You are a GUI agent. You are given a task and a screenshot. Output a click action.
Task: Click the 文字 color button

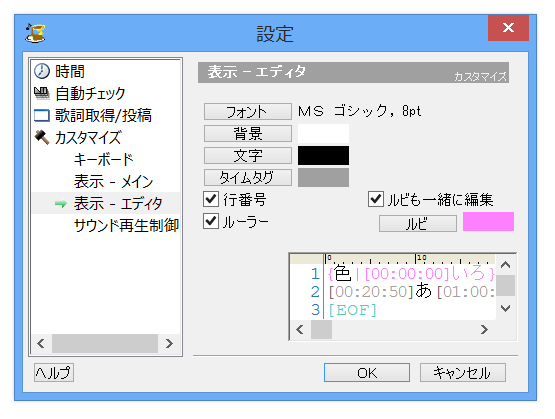[x=248, y=156]
